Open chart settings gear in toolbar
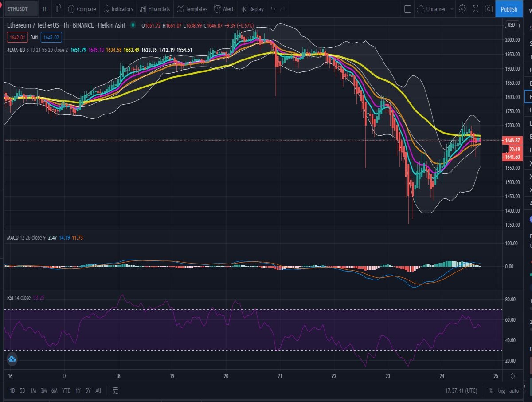The width and height of the screenshot is (532, 402). pyautogui.click(x=462, y=9)
